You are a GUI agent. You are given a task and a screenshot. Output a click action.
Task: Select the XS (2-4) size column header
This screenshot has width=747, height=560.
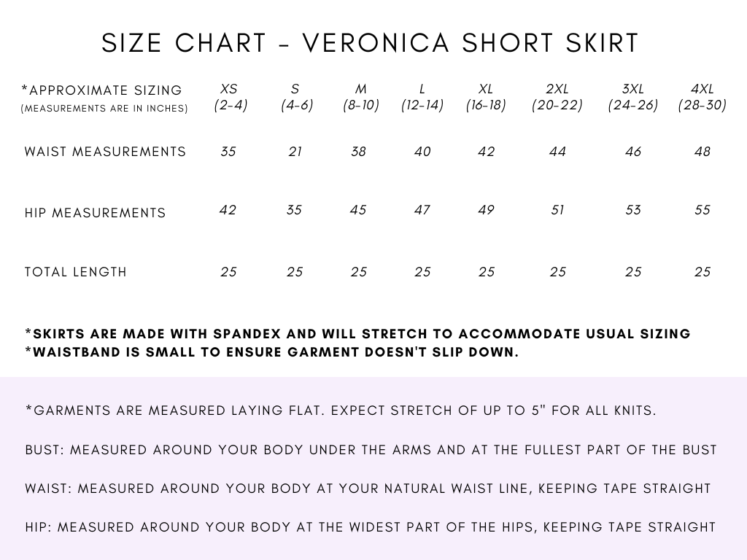pos(230,97)
